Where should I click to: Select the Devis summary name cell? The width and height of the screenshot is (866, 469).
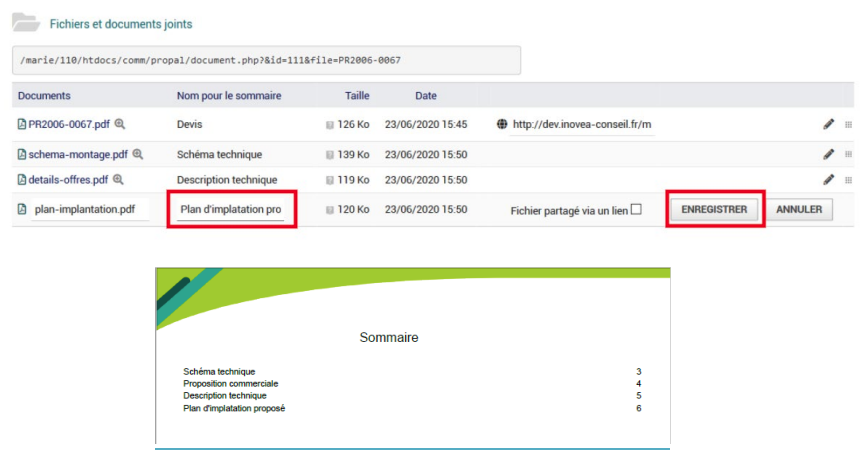click(x=189, y=124)
